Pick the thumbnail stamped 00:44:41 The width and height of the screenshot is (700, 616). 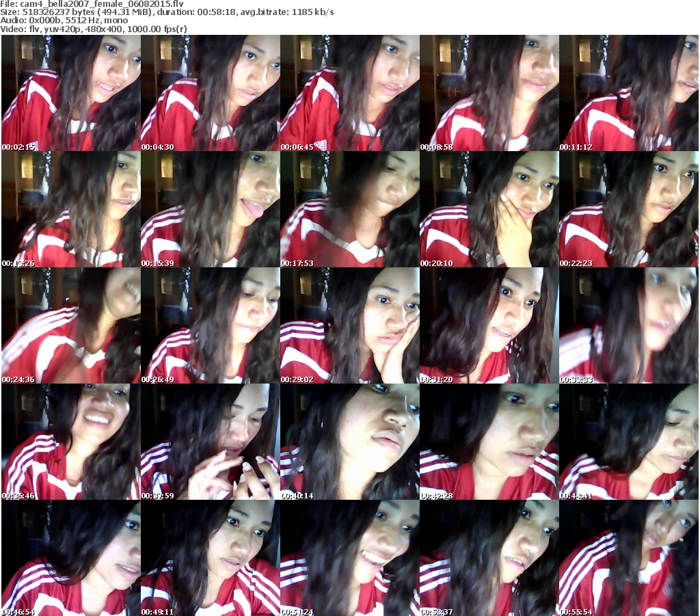(x=629, y=442)
